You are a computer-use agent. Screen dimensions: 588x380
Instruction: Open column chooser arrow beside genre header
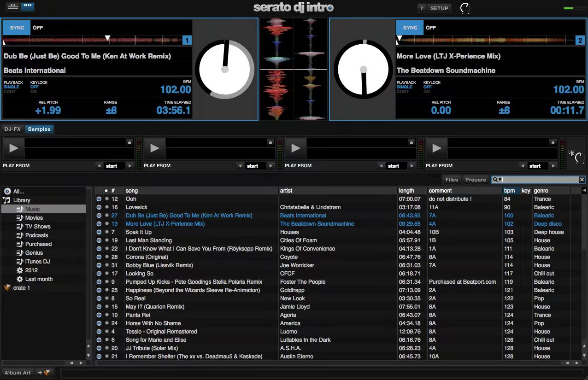click(584, 190)
